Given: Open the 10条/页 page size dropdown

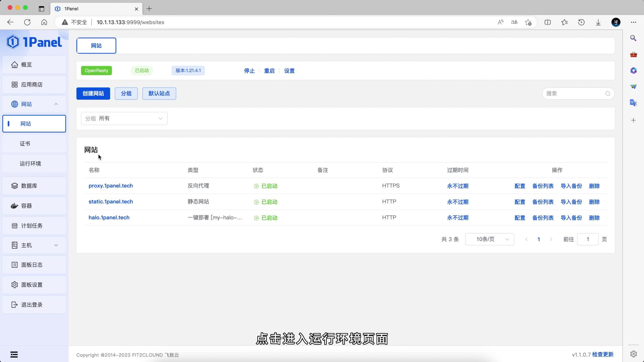Looking at the screenshot, I should click(489, 239).
